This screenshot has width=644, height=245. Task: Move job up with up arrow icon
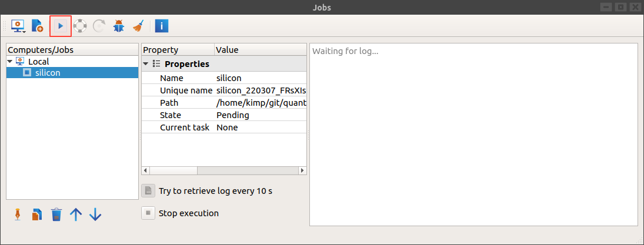tap(76, 214)
